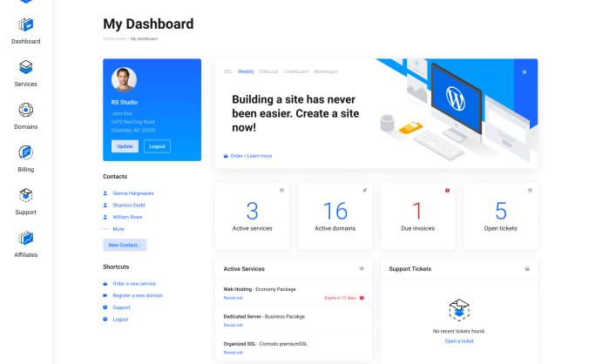Click the Logout button on profile card
The width and height of the screenshot is (589, 364).
tap(157, 146)
